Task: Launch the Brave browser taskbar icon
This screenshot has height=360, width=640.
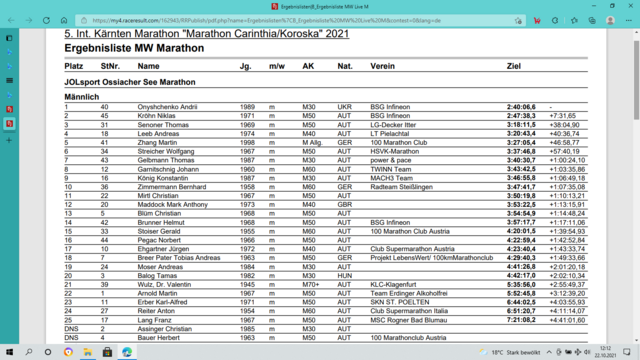Action: click(68, 352)
